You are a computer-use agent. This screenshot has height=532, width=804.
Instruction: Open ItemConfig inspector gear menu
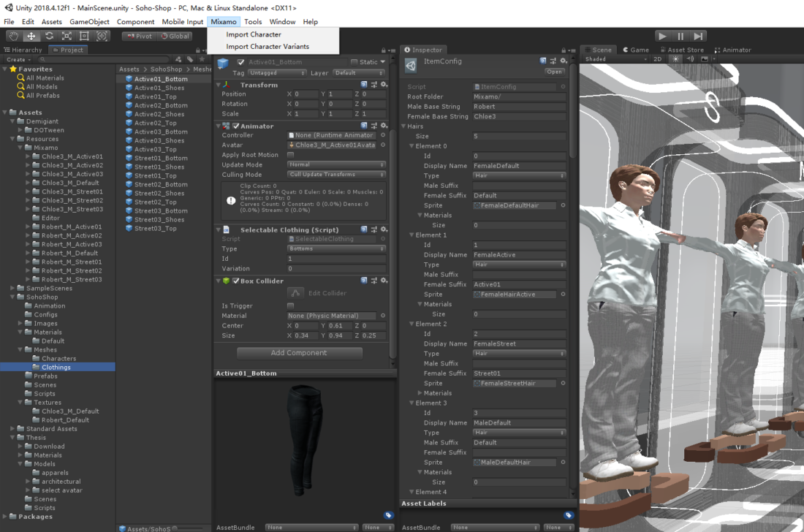(x=563, y=61)
